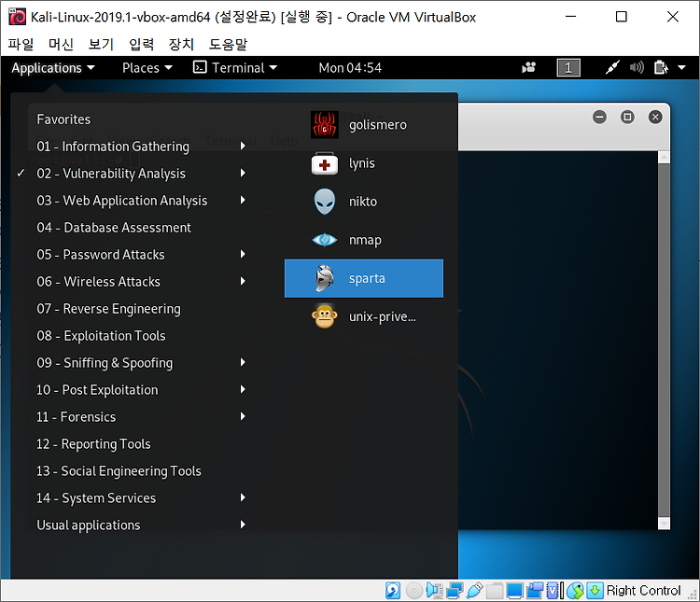
Task: Open the network connection icon in top bar
Action: click(x=612, y=68)
